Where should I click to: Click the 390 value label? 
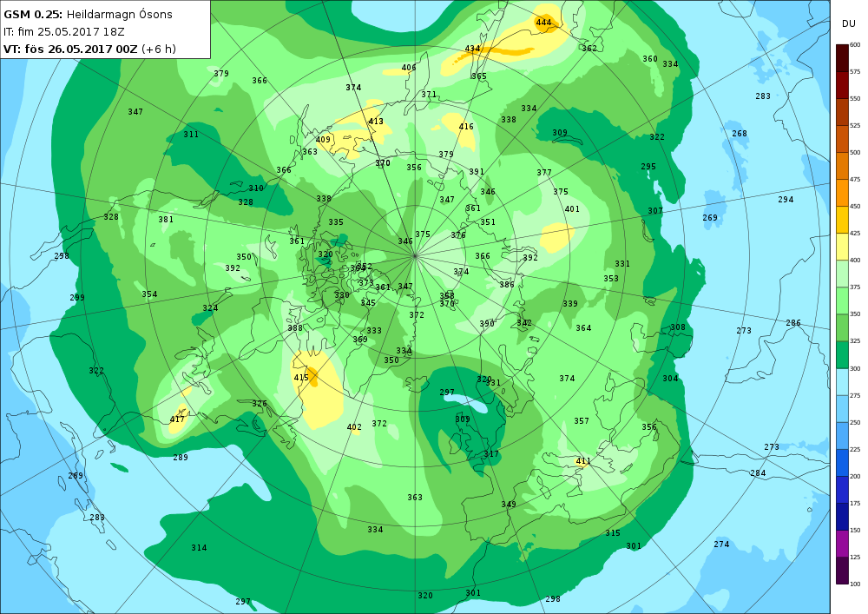487,324
